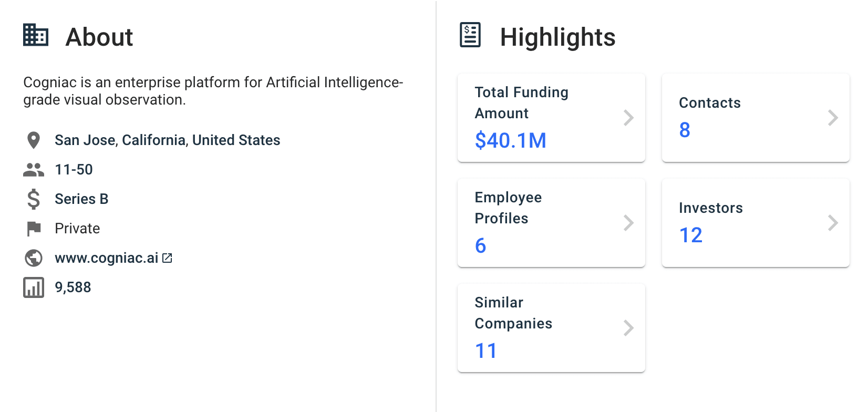
Task: Click the flag company type icon
Action: click(34, 229)
